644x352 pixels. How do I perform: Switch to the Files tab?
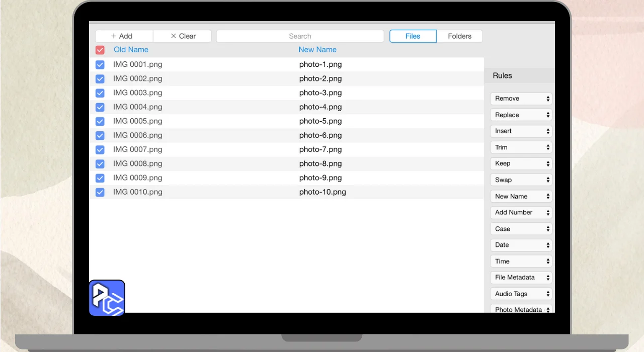413,36
